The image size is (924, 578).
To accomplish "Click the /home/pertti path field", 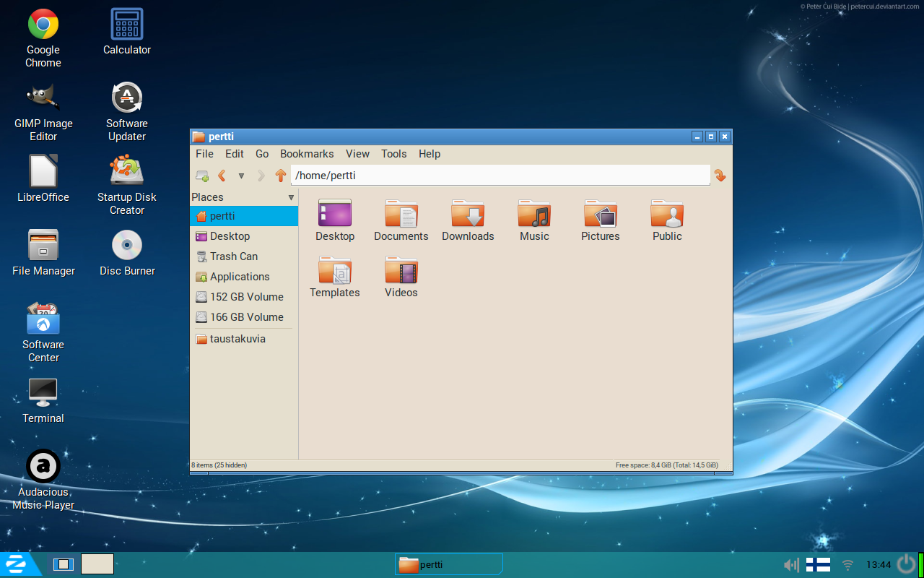I will coord(500,176).
